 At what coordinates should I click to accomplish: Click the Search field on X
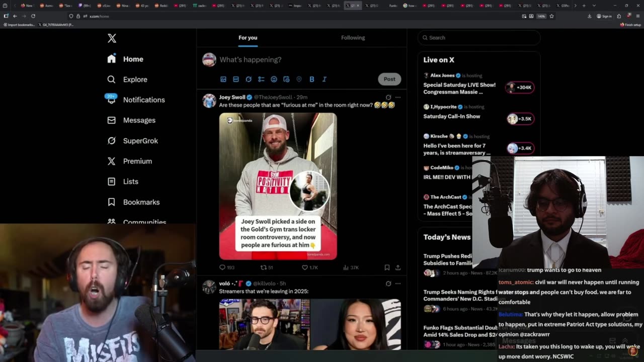(479, 38)
